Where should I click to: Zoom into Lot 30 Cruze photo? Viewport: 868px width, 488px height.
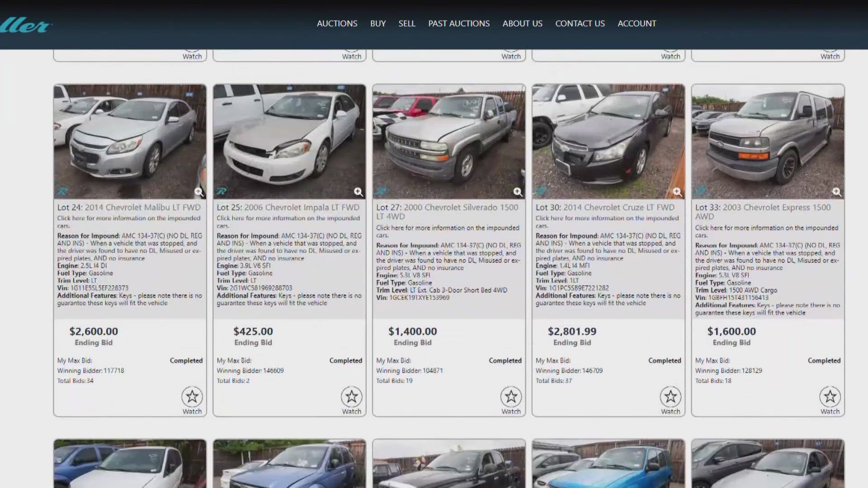[677, 192]
